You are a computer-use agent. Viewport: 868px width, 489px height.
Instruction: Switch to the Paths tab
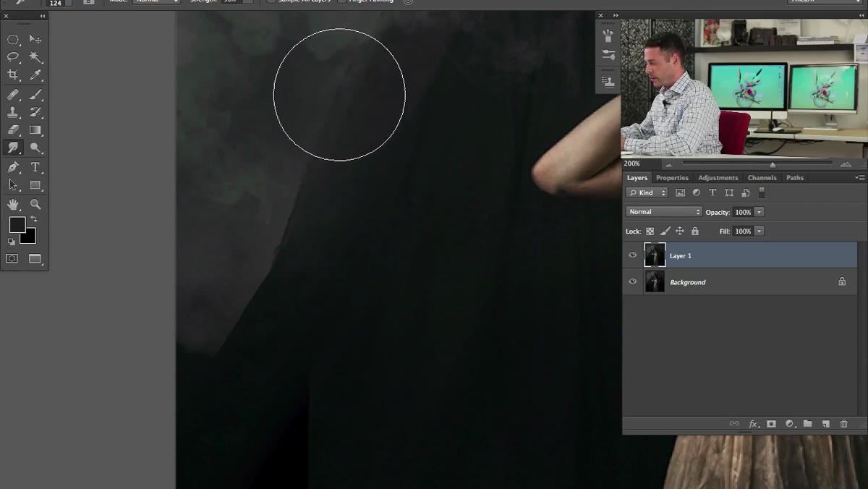point(795,178)
